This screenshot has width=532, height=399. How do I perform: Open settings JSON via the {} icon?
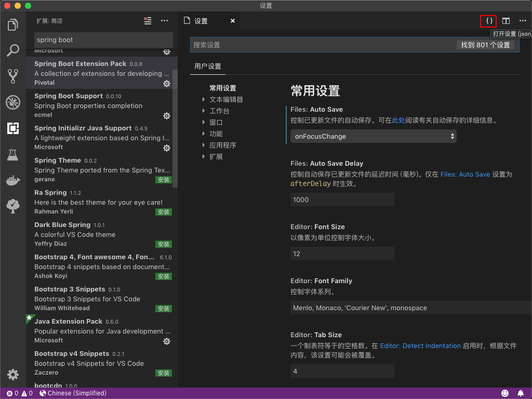pyautogui.click(x=488, y=21)
